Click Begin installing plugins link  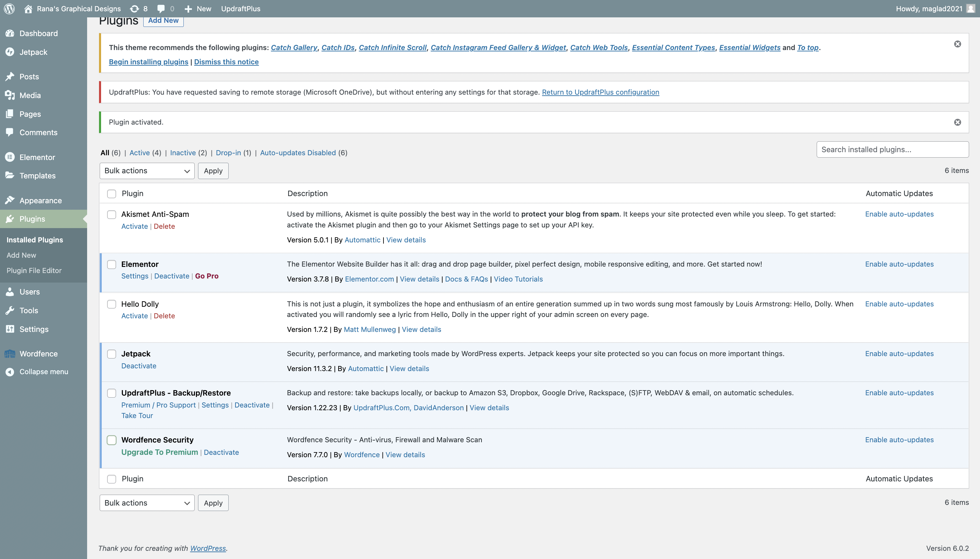[x=148, y=62]
